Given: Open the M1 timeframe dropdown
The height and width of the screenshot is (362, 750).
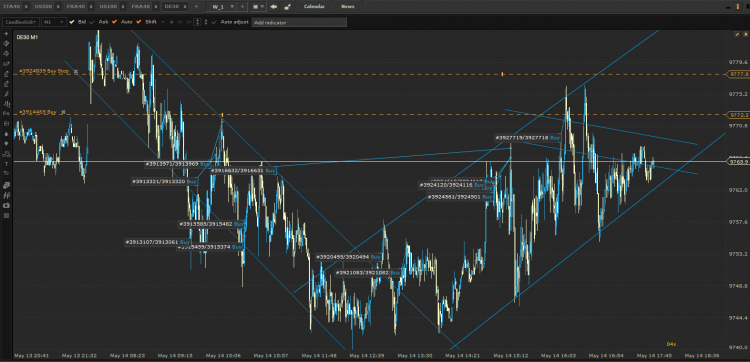Looking at the screenshot, I should click(x=53, y=22).
